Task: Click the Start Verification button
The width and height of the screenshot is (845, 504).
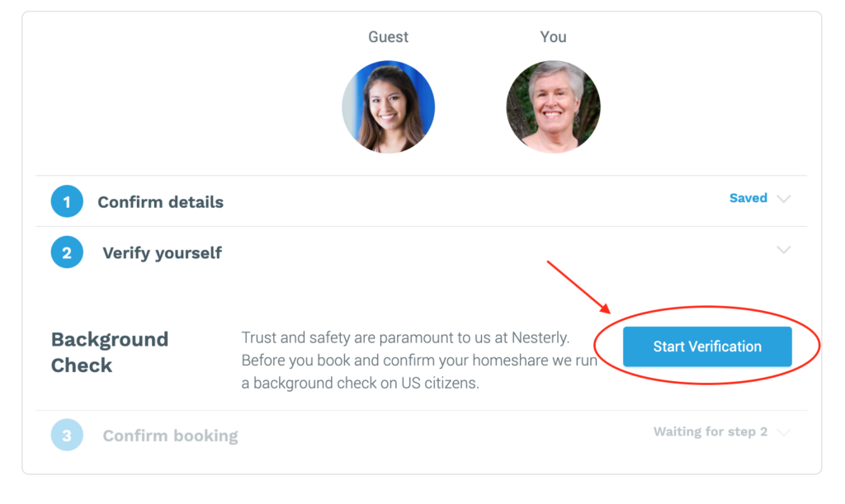Action: (x=707, y=346)
